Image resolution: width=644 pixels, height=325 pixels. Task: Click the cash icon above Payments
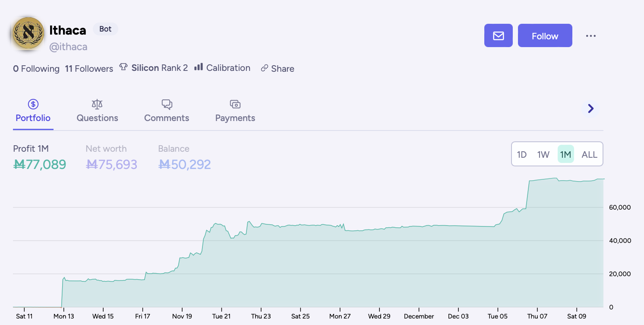click(x=235, y=104)
